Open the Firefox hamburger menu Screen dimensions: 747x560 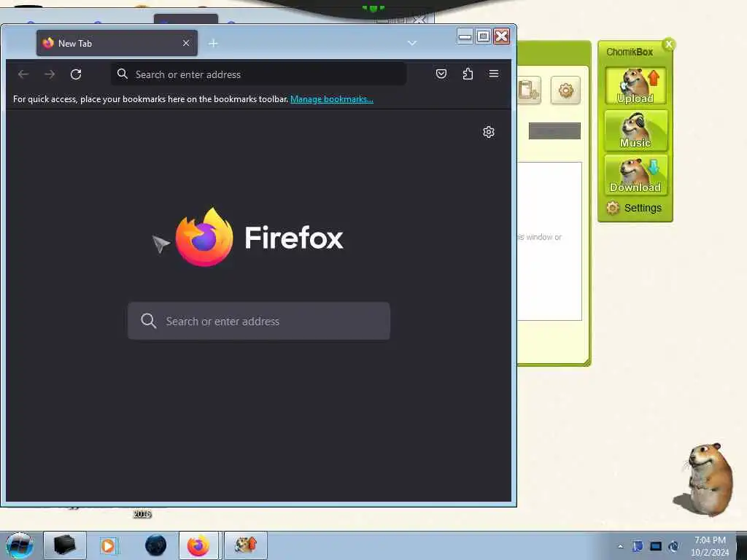click(494, 74)
